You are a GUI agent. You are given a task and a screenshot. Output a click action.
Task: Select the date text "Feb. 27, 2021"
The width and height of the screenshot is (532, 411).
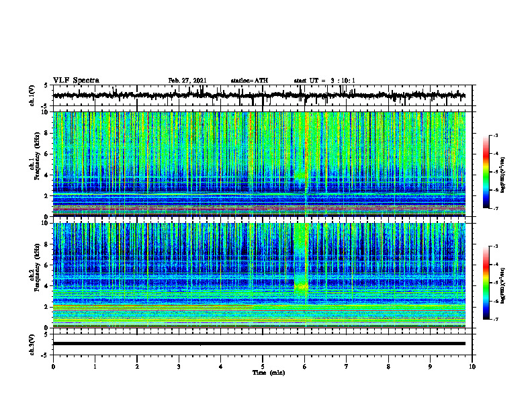click(x=187, y=81)
